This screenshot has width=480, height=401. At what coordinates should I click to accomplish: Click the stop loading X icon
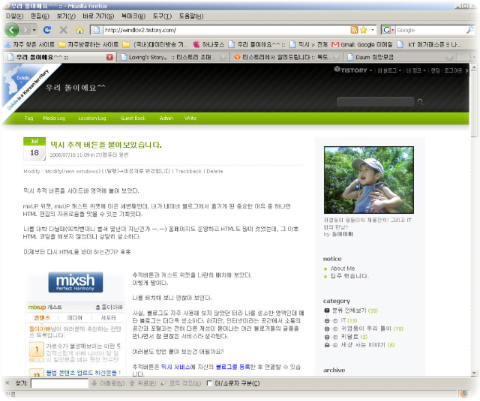point(63,30)
